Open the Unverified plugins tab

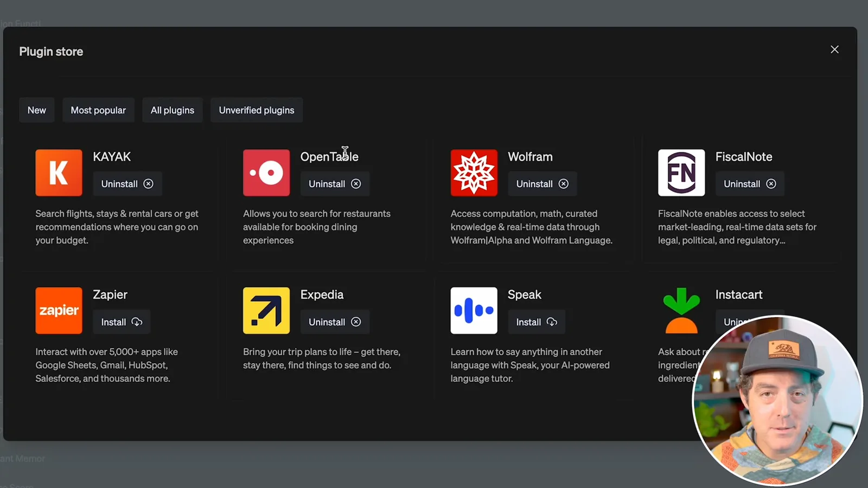click(x=257, y=110)
